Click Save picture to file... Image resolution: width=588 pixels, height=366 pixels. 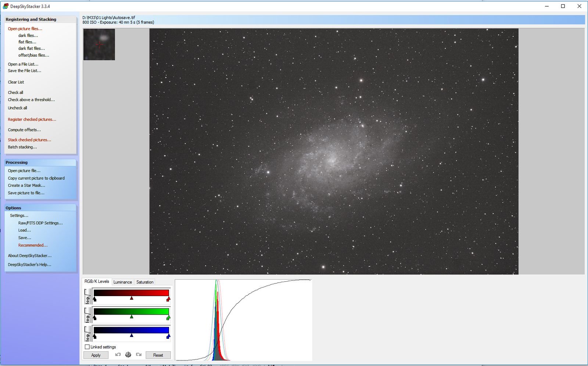point(26,193)
